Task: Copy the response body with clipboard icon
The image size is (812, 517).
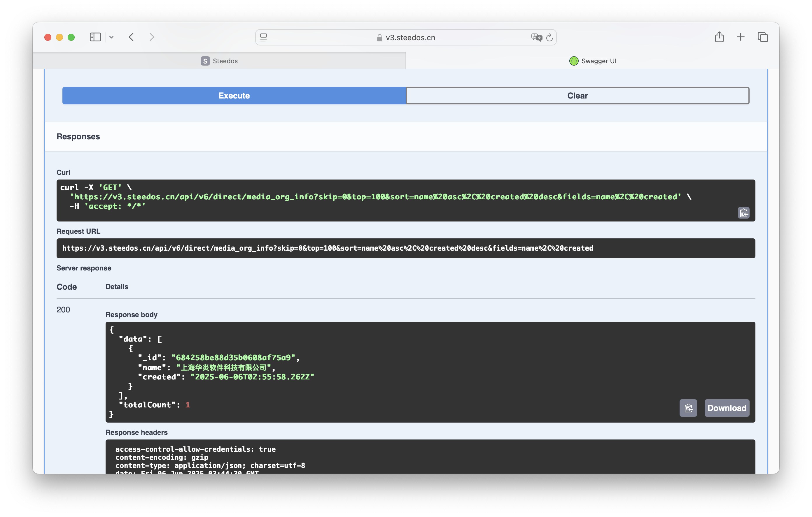Action: (688, 408)
